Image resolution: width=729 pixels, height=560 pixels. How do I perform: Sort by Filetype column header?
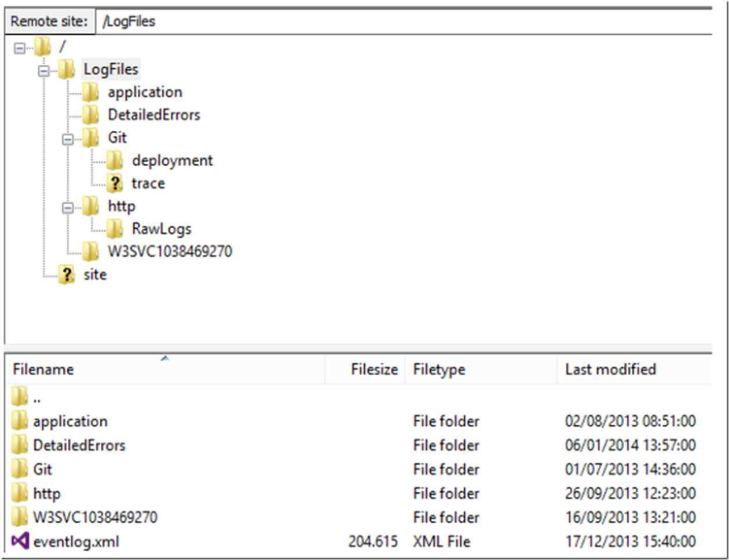click(439, 369)
